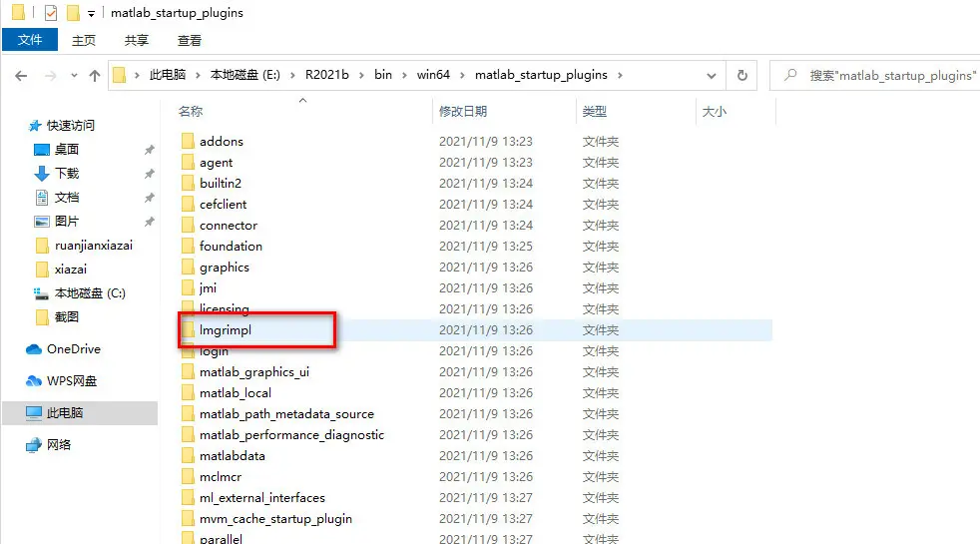Viewport: 980px width, 544px height.
Task: Select the graphics folder icon
Action: pyautogui.click(x=188, y=267)
